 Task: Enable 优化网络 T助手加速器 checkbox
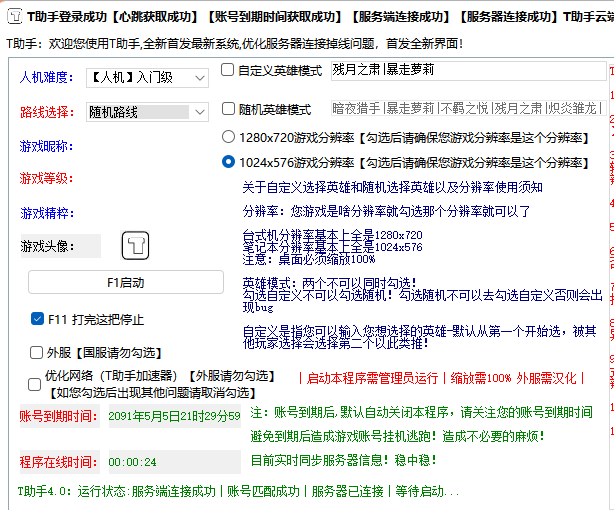click(34, 384)
